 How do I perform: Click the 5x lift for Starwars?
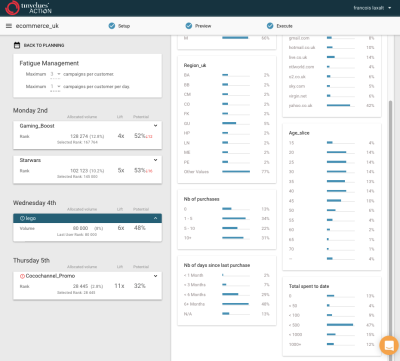point(121,170)
